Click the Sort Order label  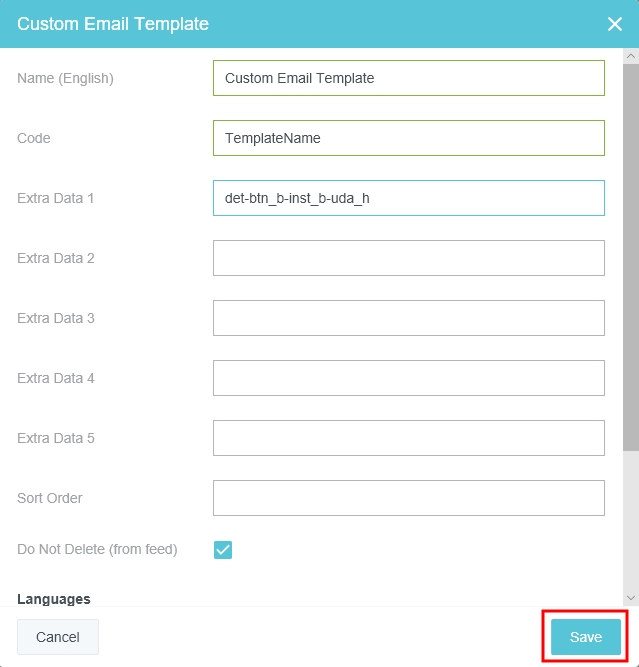pyautogui.click(x=50, y=498)
